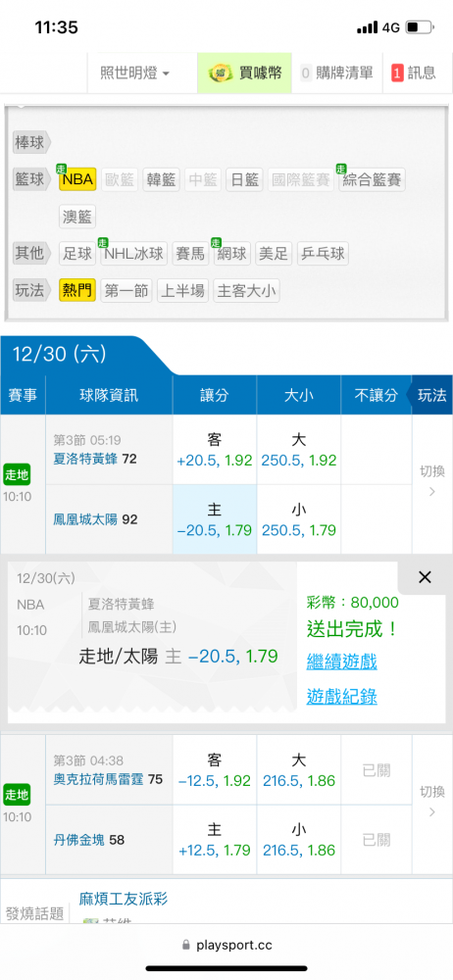Click the 走地 live badge for Hornets game
This screenshot has width=453, height=980.
pos(16,473)
